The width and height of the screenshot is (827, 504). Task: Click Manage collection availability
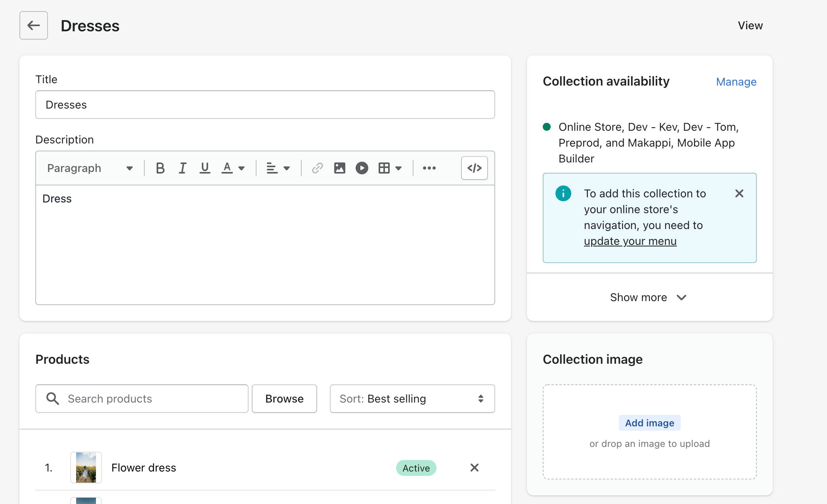736,82
